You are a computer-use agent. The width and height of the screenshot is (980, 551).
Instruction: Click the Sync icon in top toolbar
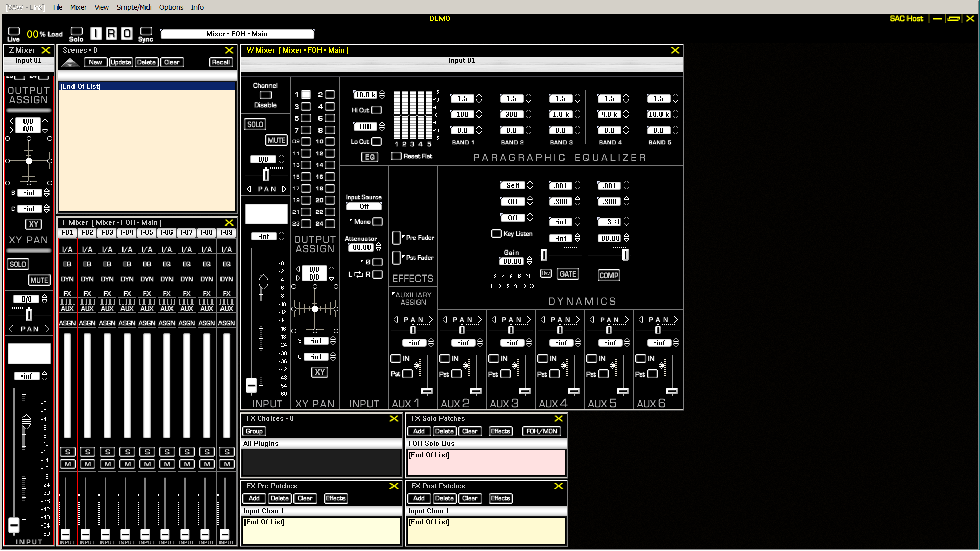146,32
